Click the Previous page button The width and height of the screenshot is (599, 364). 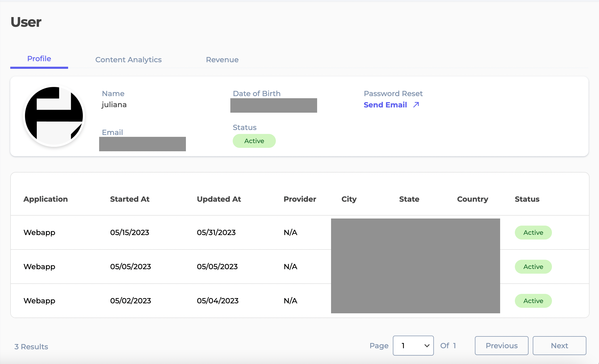click(501, 345)
